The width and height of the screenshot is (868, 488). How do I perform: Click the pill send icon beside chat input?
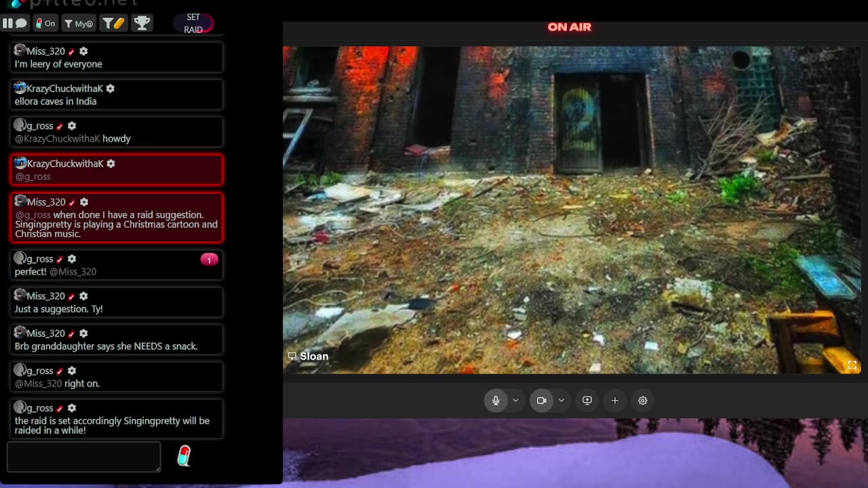click(184, 456)
